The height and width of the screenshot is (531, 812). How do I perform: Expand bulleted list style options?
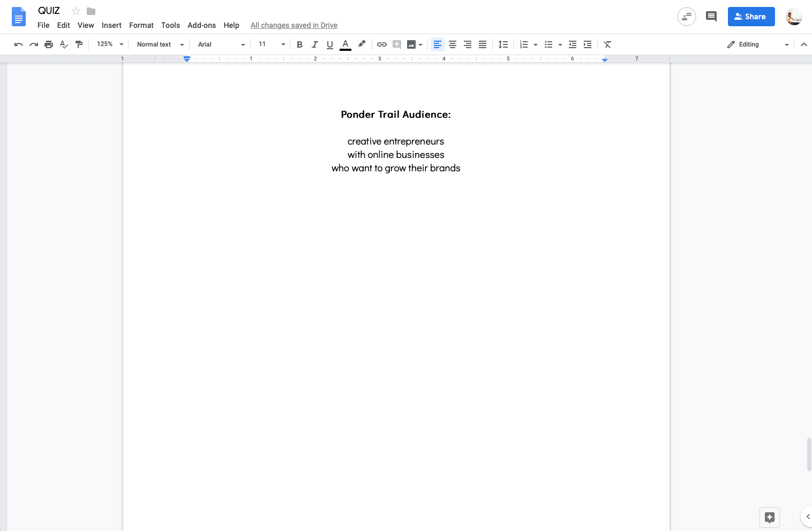[x=560, y=44]
